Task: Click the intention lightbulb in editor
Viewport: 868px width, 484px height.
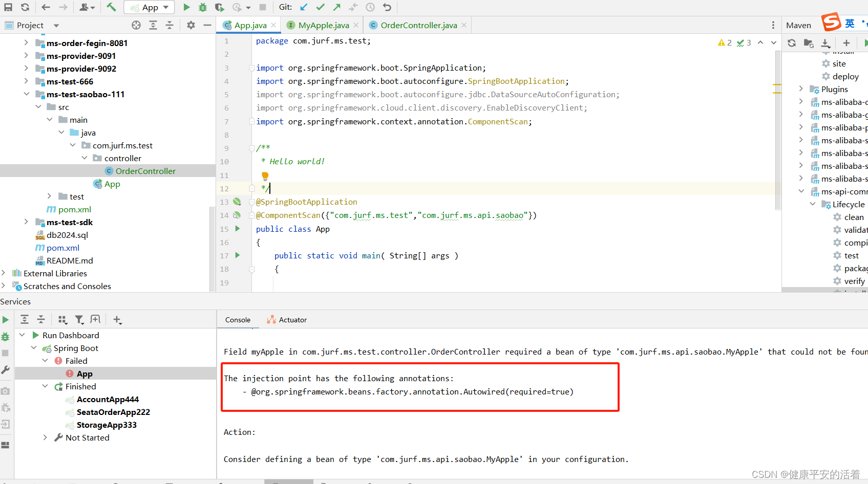Action: click(x=265, y=176)
